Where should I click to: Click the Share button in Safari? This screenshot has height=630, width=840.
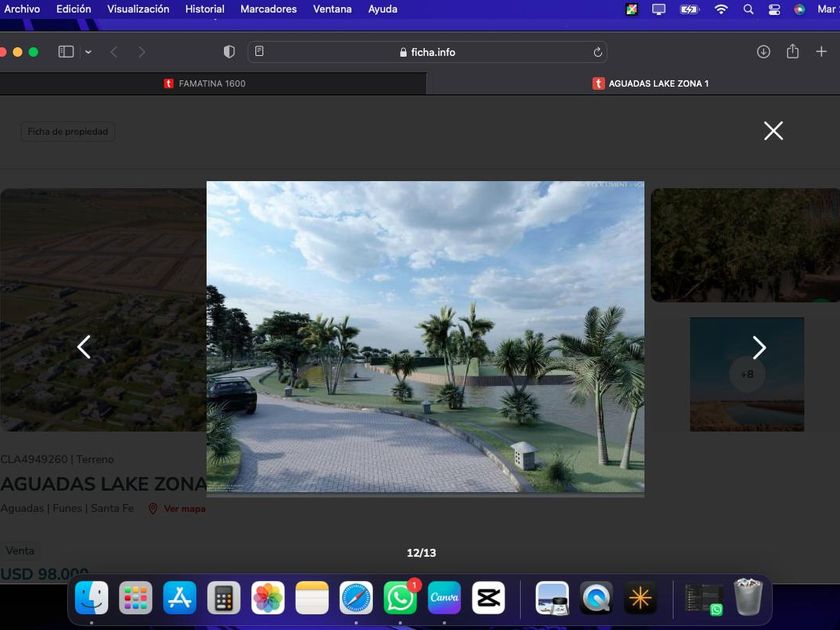click(792, 52)
